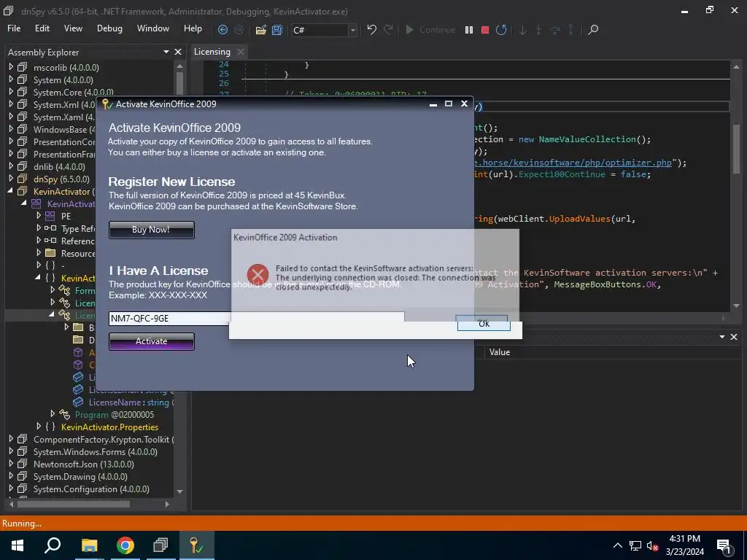The image size is (747, 560).
Task: Close the Assembly Explorer panel
Action: pyautogui.click(x=178, y=52)
